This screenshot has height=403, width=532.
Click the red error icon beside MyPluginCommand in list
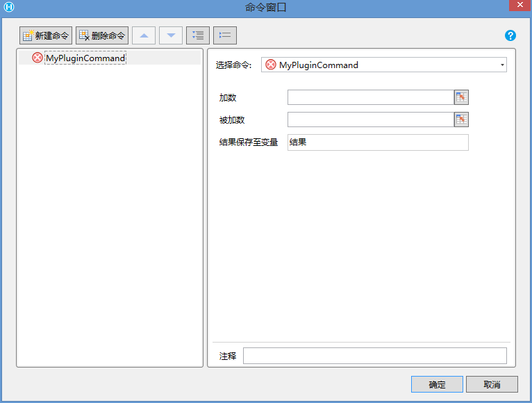coord(38,58)
